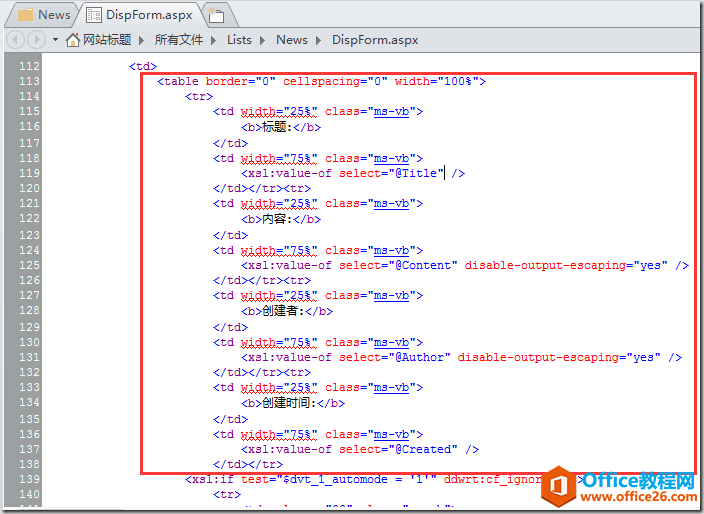Click the form page icon on DispForm.aspx tab
This screenshot has height=514, width=704.
94,15
